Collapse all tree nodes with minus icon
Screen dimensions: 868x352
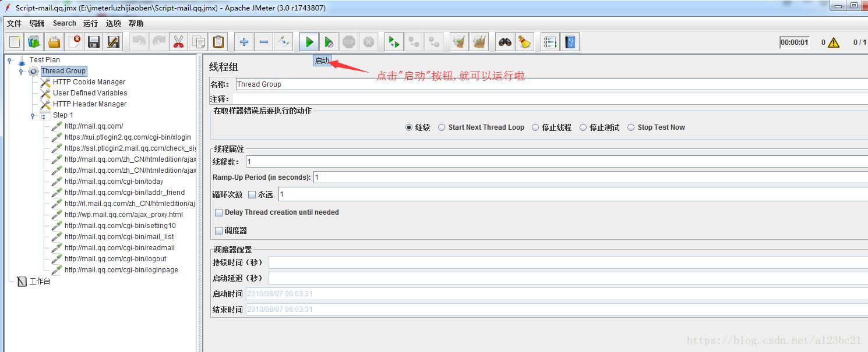click(x=264, y=42)
